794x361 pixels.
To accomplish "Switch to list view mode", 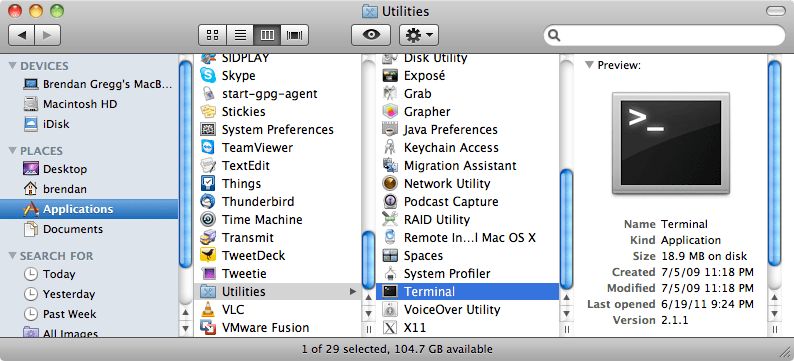I will [x=240, y=35].
